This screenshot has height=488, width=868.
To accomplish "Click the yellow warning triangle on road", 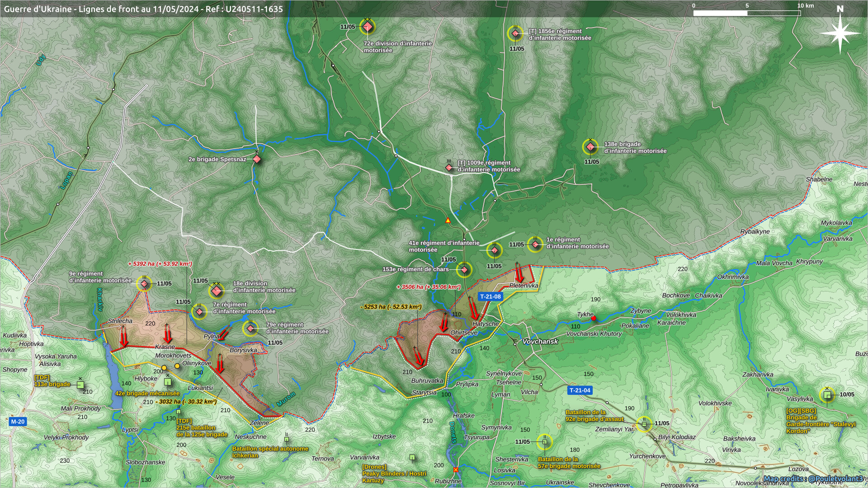I will 448,221.
